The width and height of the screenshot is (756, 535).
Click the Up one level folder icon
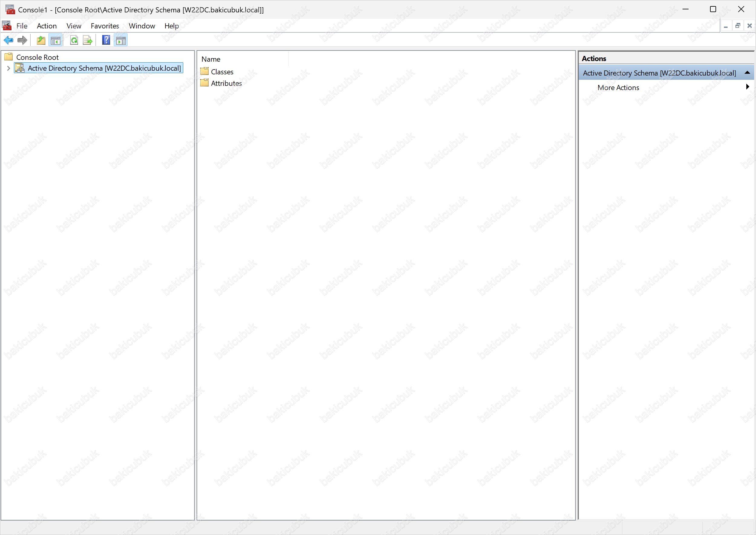[x=41, y=41]
